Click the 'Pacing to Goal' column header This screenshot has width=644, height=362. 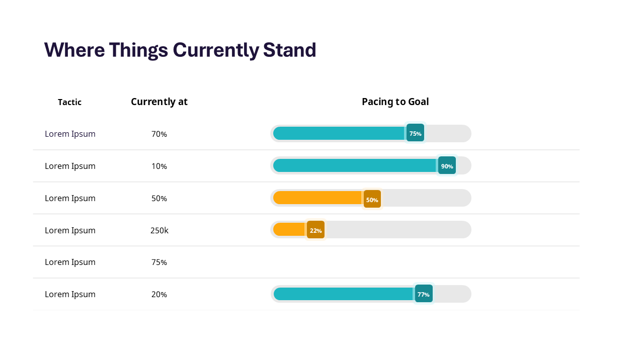point(395,102)
